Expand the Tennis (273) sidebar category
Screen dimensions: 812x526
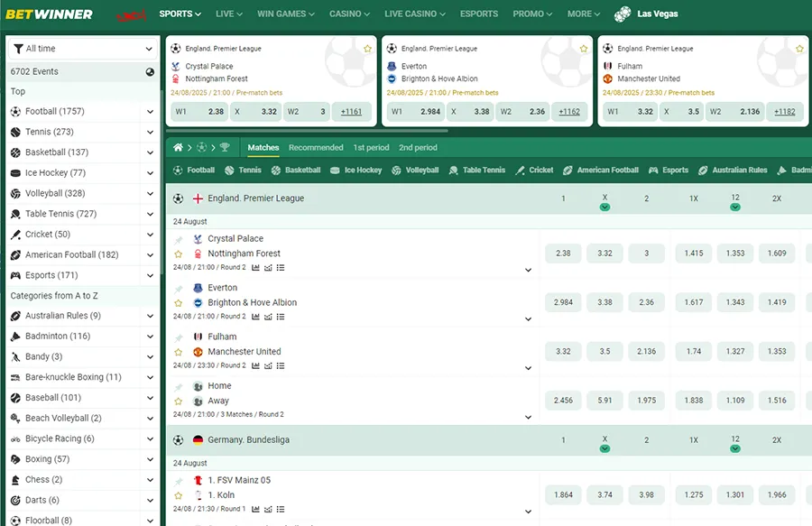point(150,132)
